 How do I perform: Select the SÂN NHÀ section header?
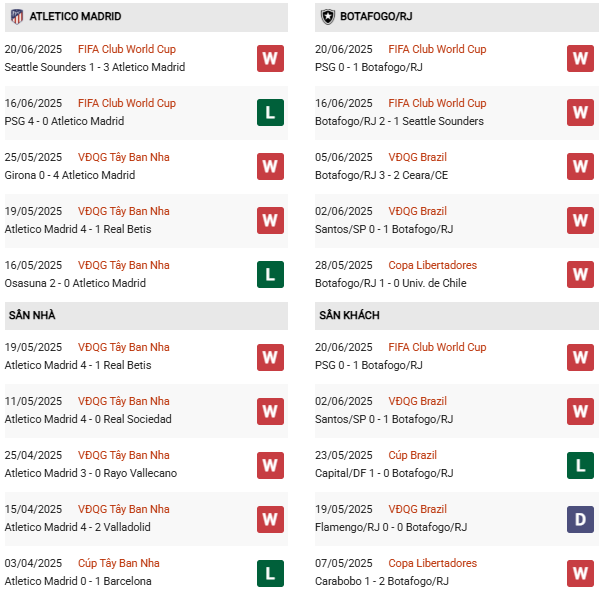pyautogui.click(x=32, y=315)
